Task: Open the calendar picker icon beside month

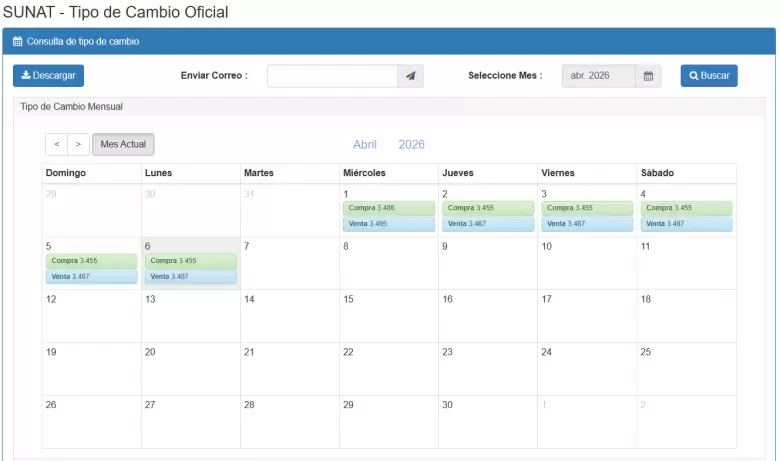Action: tap(648, 76)
